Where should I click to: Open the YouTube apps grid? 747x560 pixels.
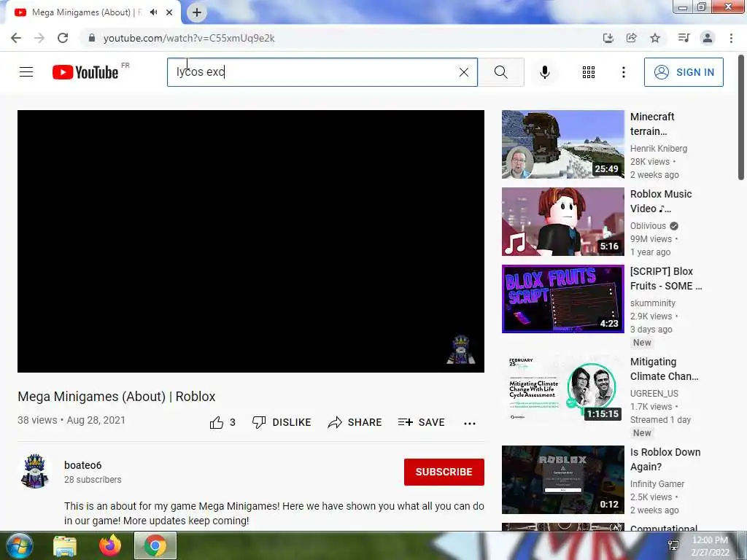(x=589, y=72)
